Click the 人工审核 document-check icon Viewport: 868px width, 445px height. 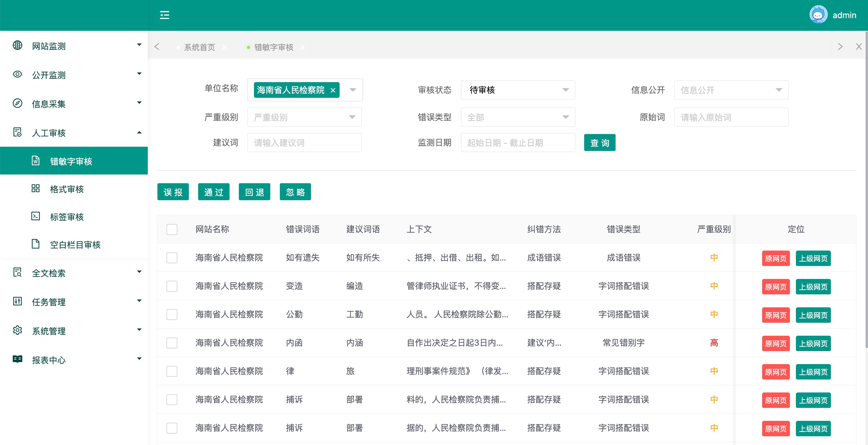point(17,132)
